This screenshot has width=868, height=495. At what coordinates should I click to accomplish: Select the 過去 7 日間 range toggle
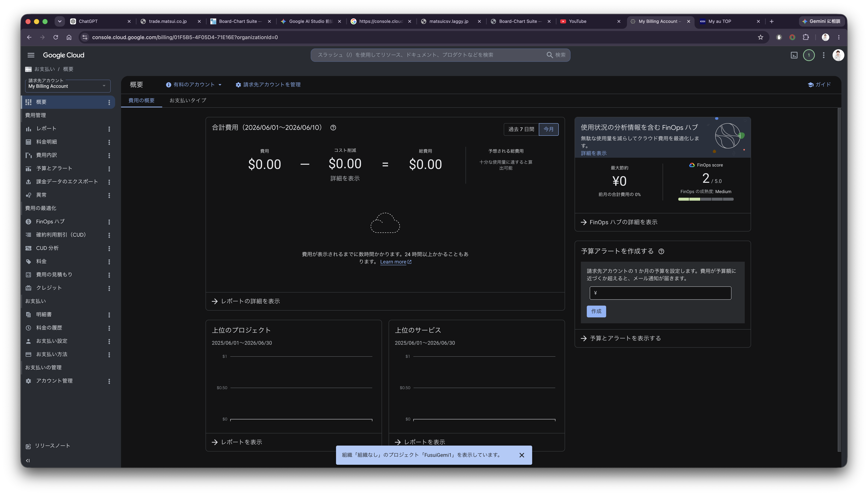[x=521, y=129]
